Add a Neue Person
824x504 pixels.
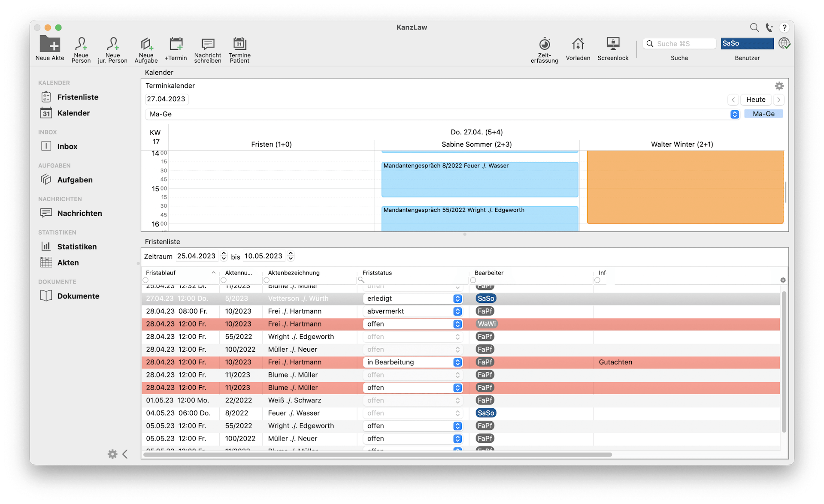pyautogui.click(x=81, y=50)
